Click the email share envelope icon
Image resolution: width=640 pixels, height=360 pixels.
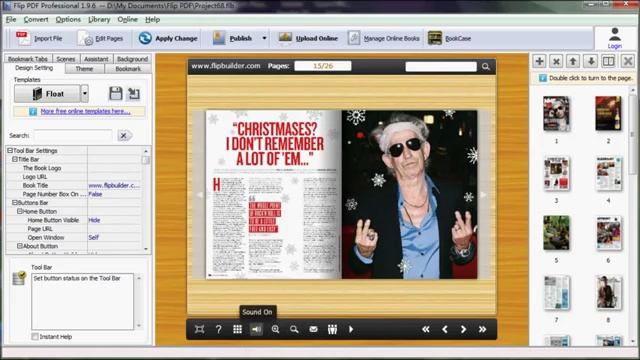[x=313, y=329]
